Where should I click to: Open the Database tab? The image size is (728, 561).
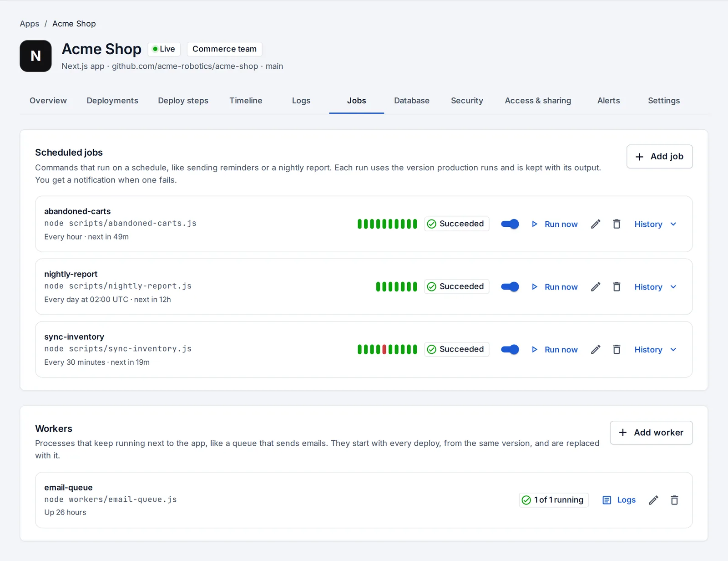[412, 101]
